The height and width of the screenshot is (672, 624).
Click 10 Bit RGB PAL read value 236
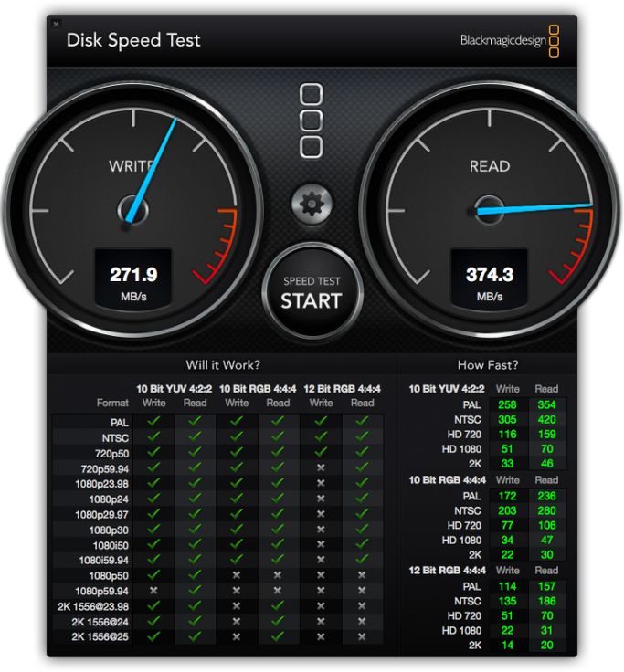tap(547, 497)
